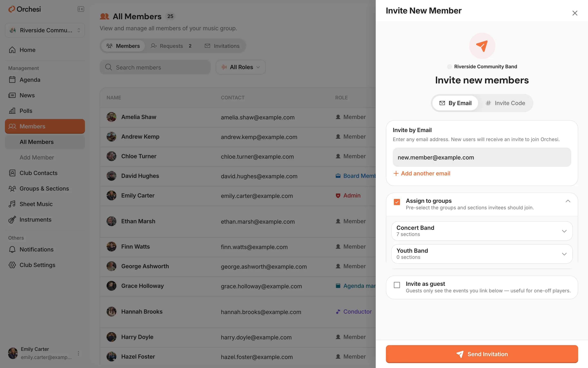Close the Invite New Member panel

[575, 13]
